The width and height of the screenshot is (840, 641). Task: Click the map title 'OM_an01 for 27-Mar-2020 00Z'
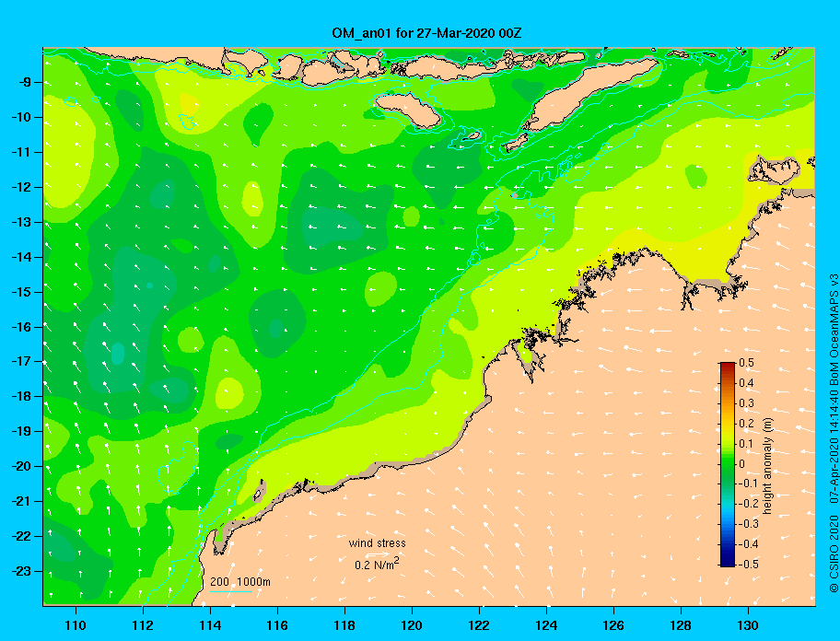(426, 33)
